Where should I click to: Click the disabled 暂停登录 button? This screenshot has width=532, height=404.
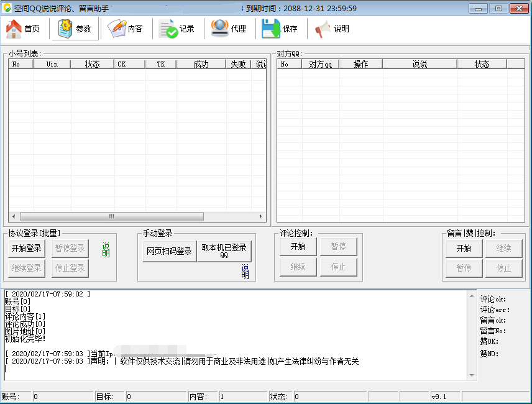pos(70,248)
